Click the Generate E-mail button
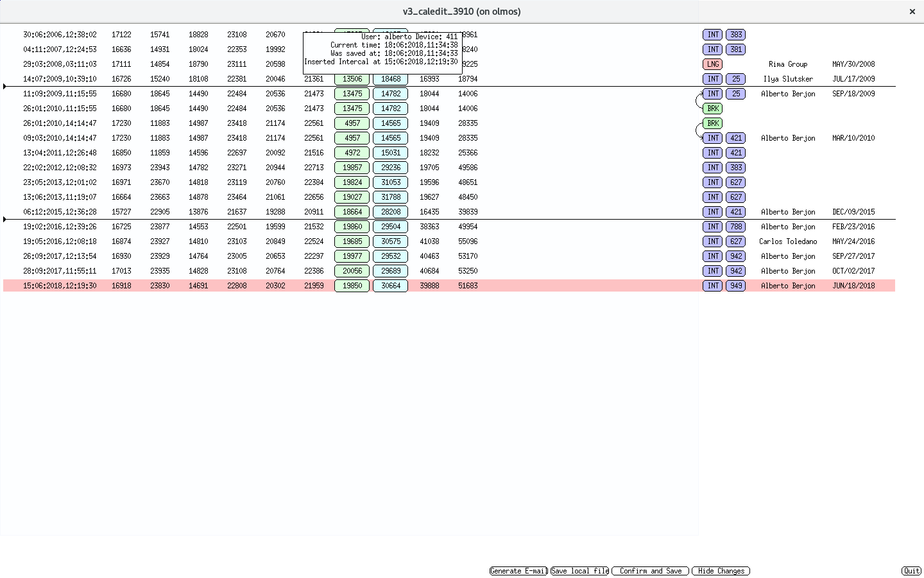The image size is (924, 578). [518, 571]
